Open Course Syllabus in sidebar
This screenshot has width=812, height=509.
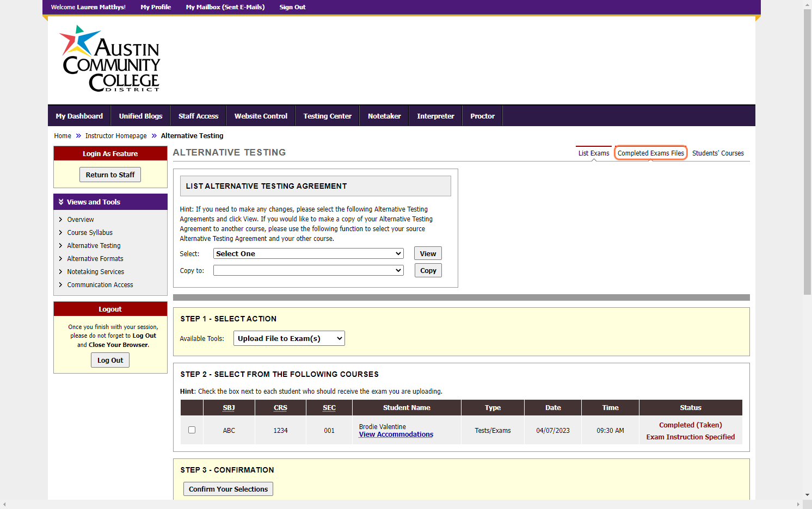[x=90, y=233]
